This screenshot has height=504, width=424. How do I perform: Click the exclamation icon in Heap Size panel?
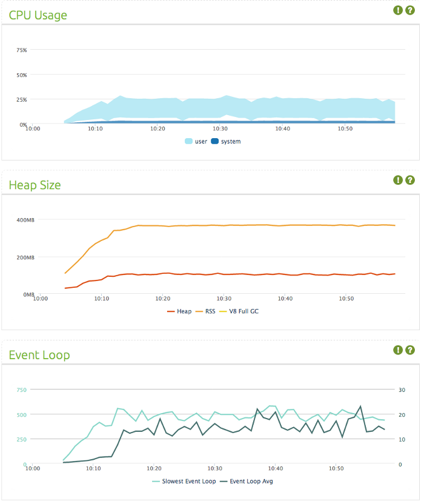398,180
